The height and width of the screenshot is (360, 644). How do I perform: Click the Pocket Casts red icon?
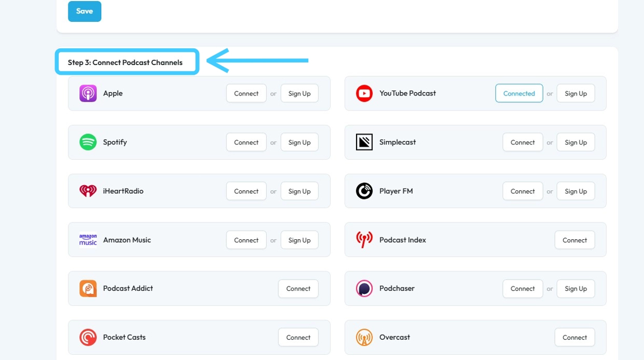click(x=88, y=337)
